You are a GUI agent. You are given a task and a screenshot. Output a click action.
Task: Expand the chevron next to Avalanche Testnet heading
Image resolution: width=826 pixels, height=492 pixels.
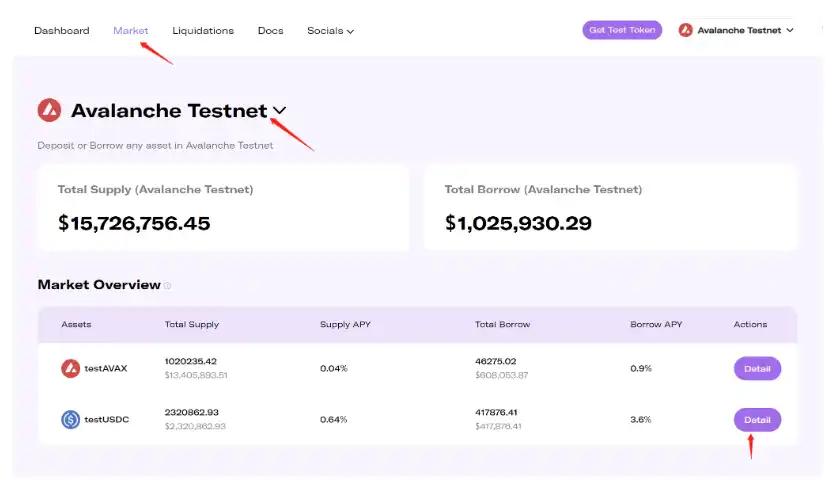(x=279, y=111)
